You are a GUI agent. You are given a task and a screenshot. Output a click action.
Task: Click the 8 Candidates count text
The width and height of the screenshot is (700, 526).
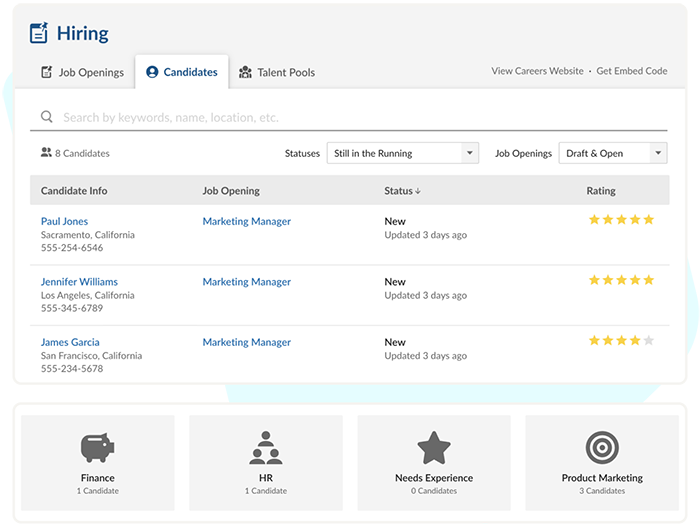pos(82,153)
